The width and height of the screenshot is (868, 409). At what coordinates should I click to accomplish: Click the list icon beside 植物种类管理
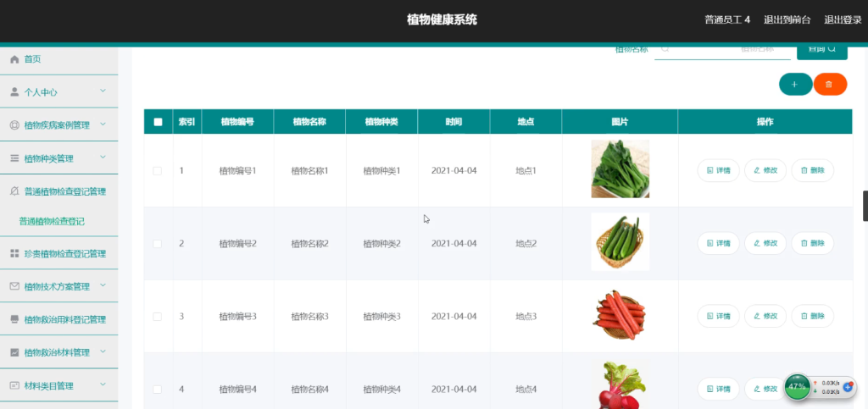pos(14,158)
